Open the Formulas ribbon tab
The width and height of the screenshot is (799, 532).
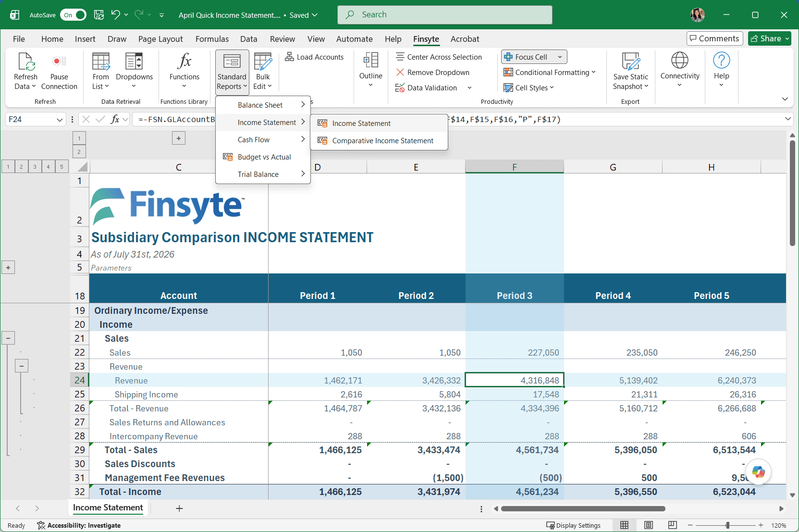tap(212, 39)
